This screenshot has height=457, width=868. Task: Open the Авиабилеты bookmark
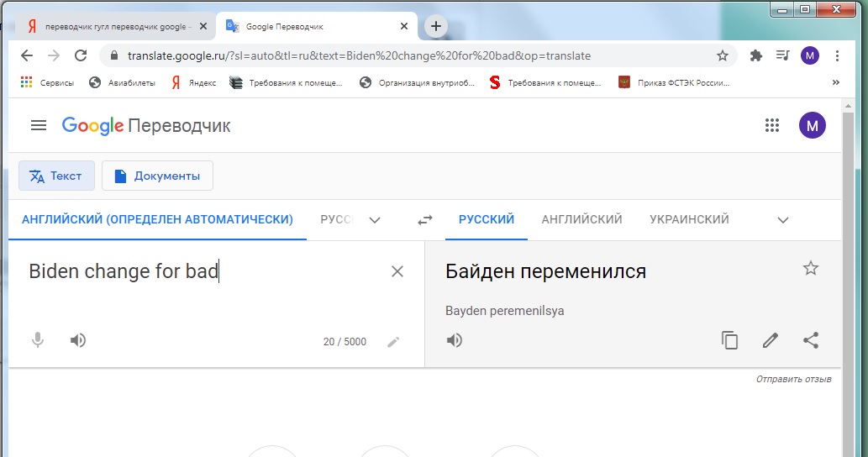123,82
